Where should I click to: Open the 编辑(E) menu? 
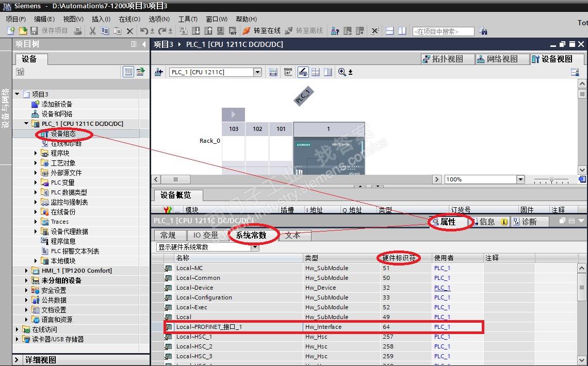44,19
